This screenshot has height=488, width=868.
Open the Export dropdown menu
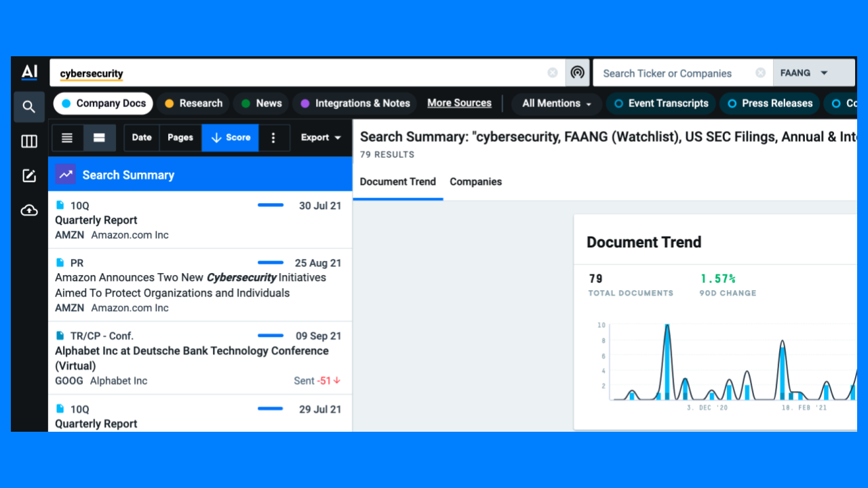(321, 138)
